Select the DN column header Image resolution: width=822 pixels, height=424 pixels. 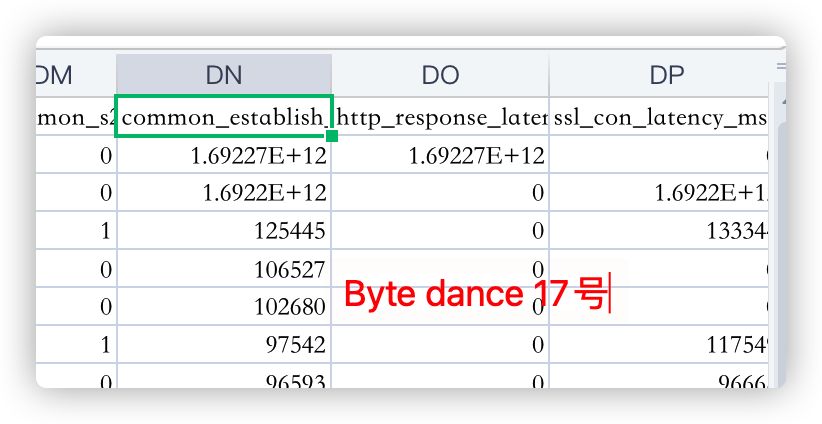tap(223, 75)
